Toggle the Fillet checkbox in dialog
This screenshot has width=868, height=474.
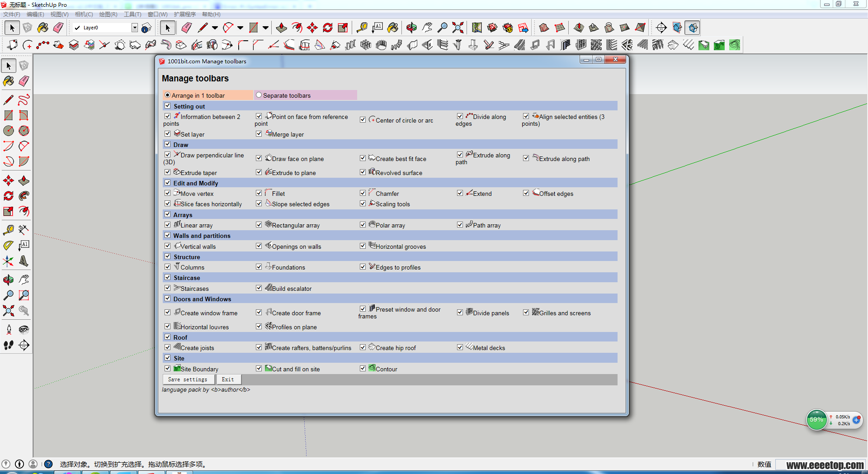[x=259, y=193]
